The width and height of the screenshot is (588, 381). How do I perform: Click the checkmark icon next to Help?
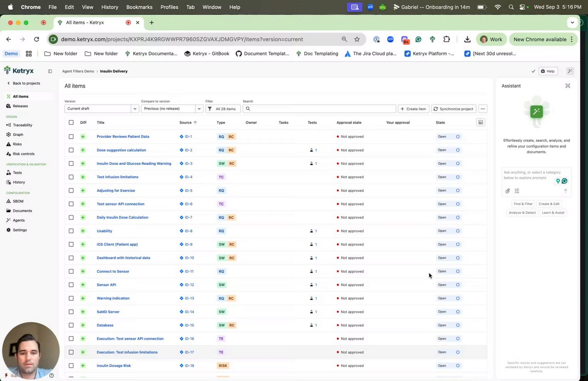pyautogui.click(x=533, y=71)
